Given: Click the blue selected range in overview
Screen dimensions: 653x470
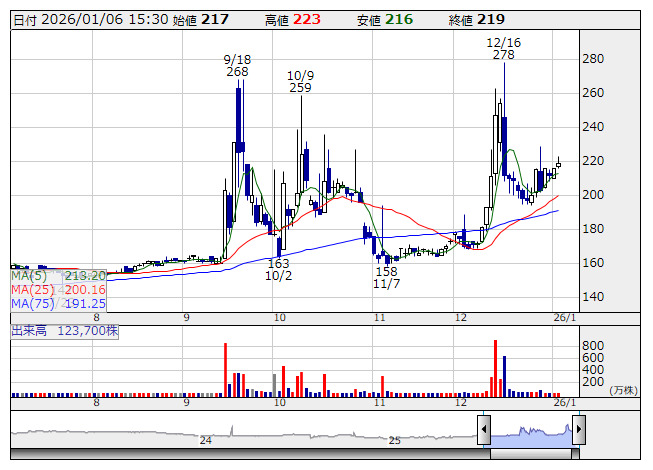Looking at the screenshot, I should pyautogui.click(x=530, y=432).
